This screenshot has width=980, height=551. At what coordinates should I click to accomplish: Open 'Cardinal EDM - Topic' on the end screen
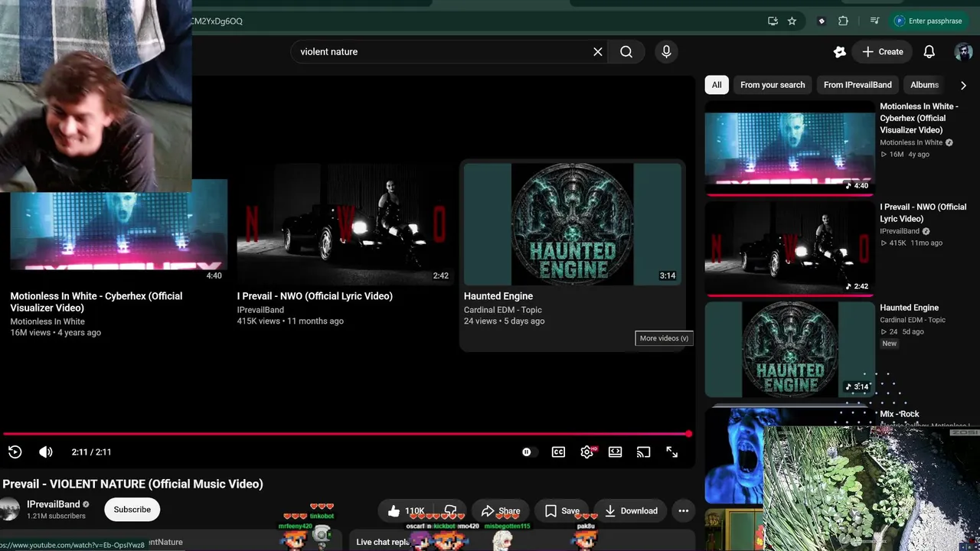coord(503,310)
